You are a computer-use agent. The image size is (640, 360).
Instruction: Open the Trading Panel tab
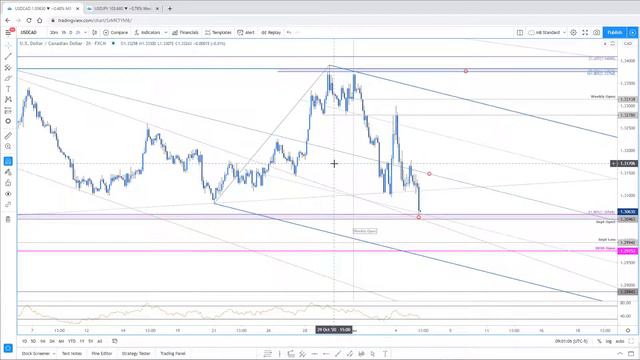[173, 353]
